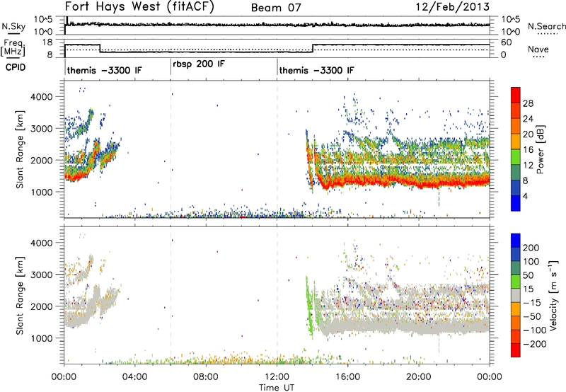Pick the dark blue Power swatch between 4 and 8
566x392 pixels.
tap(516, 188)
